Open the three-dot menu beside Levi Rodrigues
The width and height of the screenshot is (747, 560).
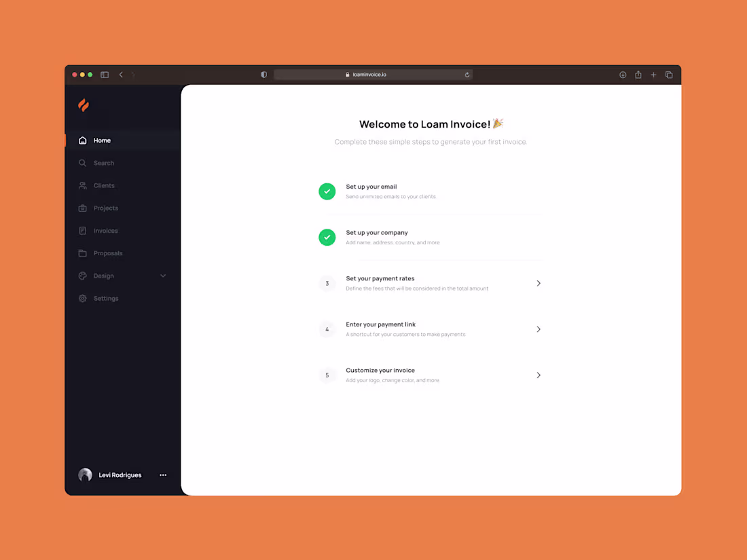[163, 475]
